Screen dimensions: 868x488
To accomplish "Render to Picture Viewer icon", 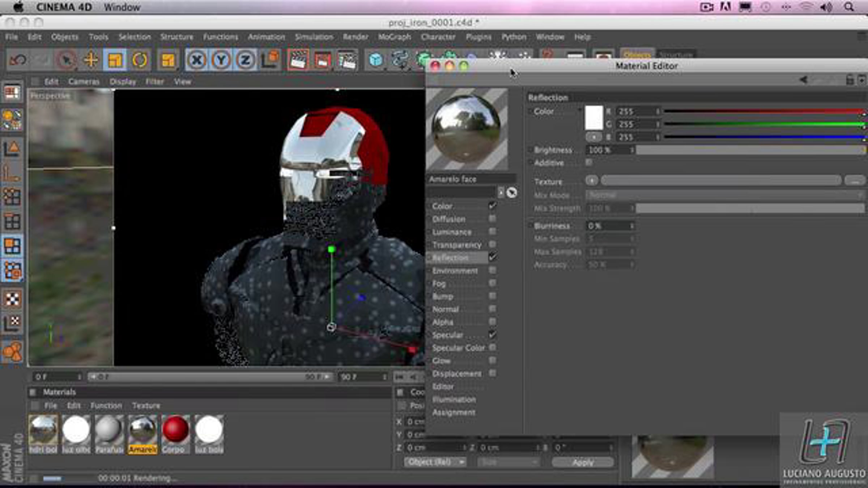I will click(x=322, y=60).
